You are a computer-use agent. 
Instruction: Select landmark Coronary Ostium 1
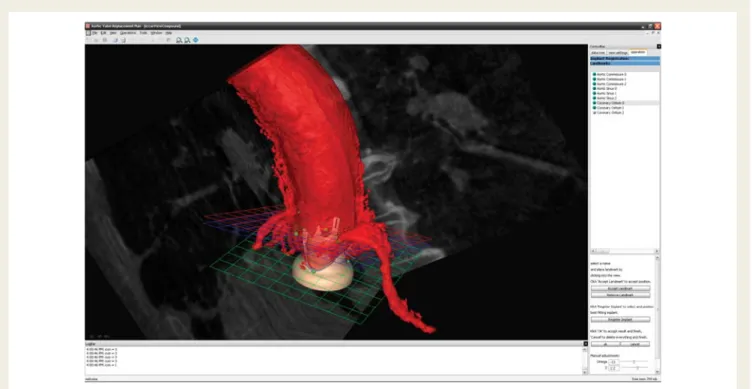click(x=610, y=107)
